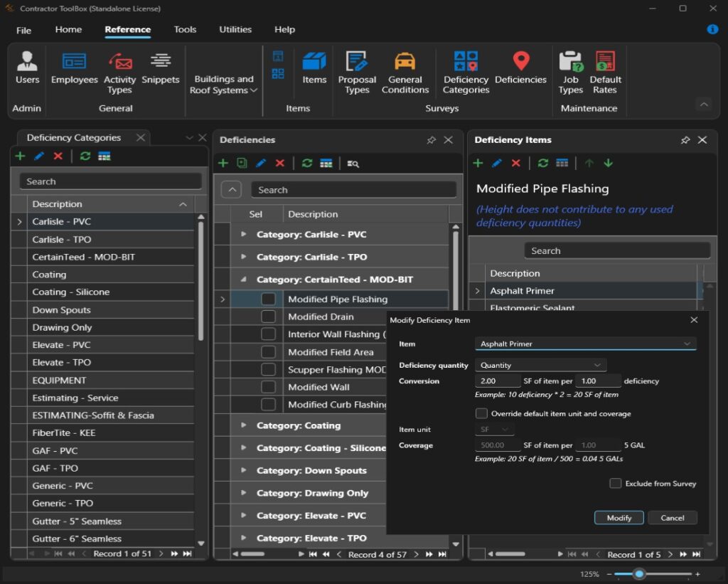The height and width of the screenshot is (584, 728).
Task: Click green add icon in Deficiency Items
Action: tap(478, 163)
